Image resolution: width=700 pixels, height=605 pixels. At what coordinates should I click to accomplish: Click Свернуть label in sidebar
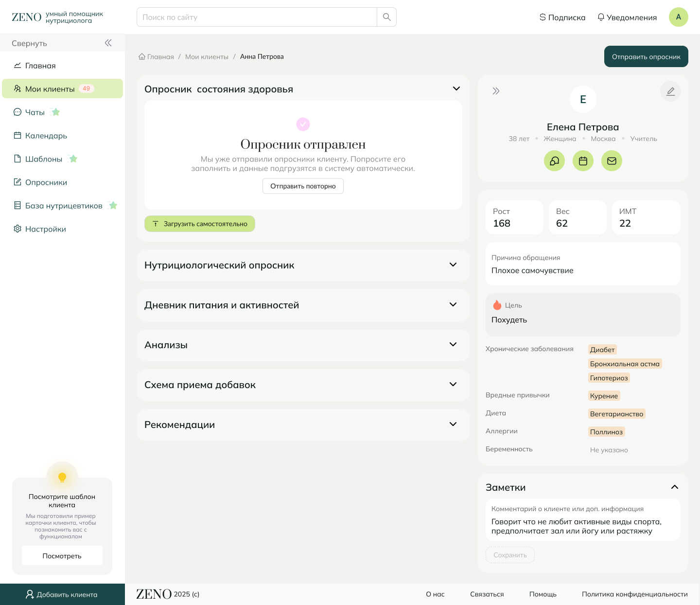[x=29, y=43]
